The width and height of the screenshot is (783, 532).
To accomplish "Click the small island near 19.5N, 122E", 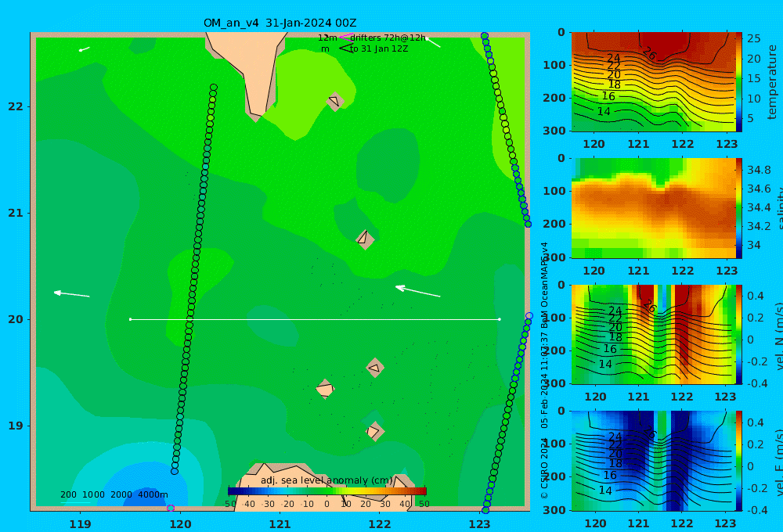I will point(374,368).
